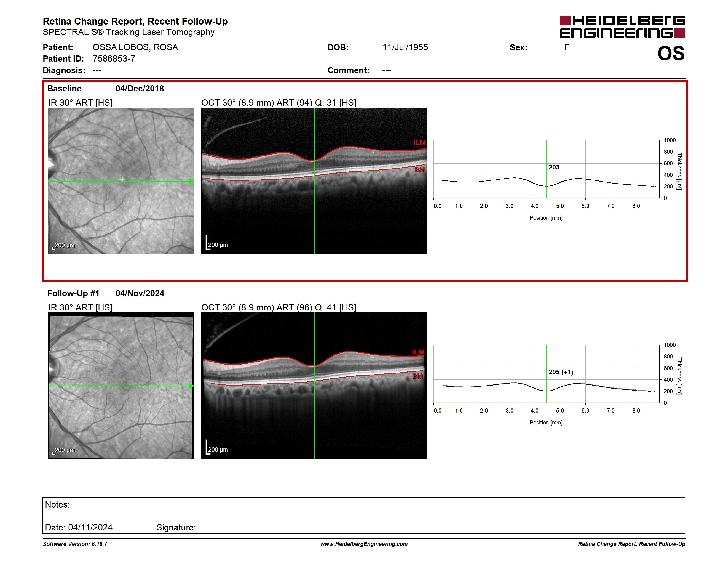Image resolution: width=728 pixels, height=563 pixels.
Task: Select patient ID '7586853-7'
Action: coord(114,58)
